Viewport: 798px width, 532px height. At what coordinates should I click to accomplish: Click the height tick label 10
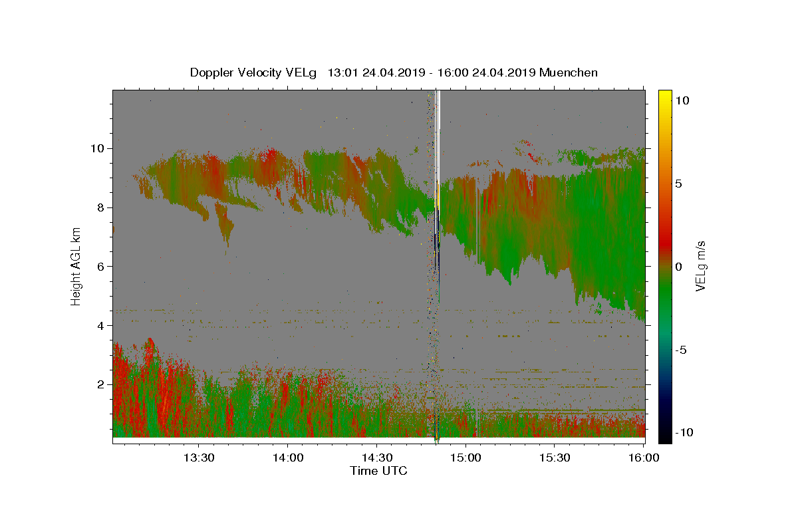98,148
